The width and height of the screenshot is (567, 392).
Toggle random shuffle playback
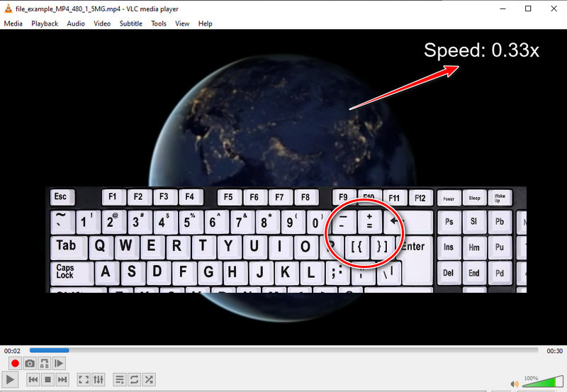(x=149, y=380)
